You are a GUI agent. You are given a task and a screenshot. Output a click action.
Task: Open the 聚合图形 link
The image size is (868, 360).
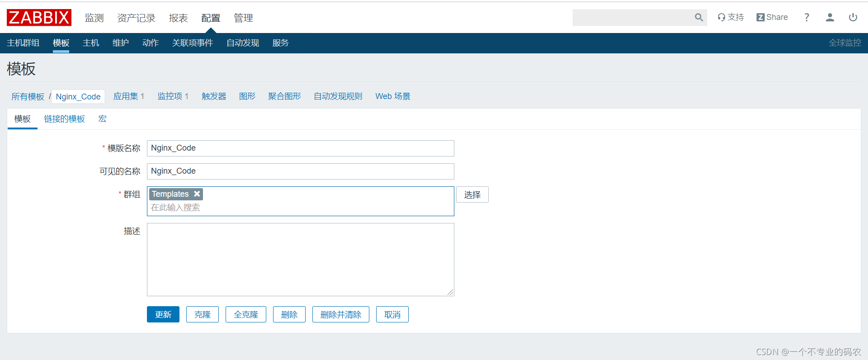point(284,96)
